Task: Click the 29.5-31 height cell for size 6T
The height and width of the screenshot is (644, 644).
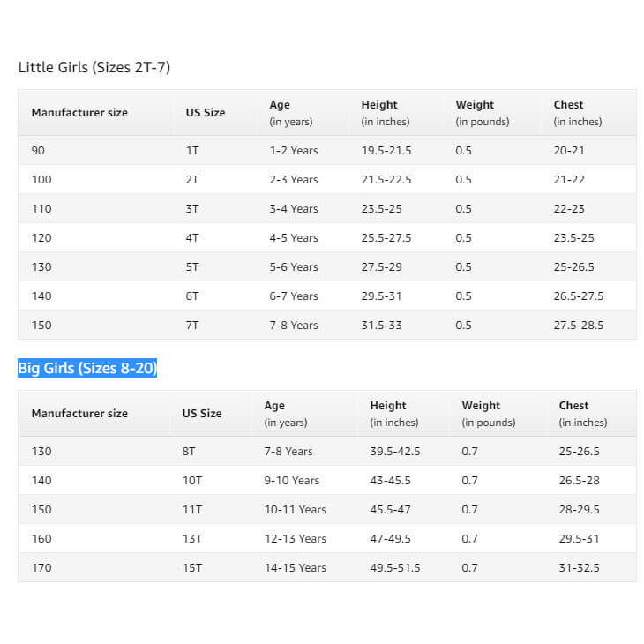Action: click(x=381, y=296)
